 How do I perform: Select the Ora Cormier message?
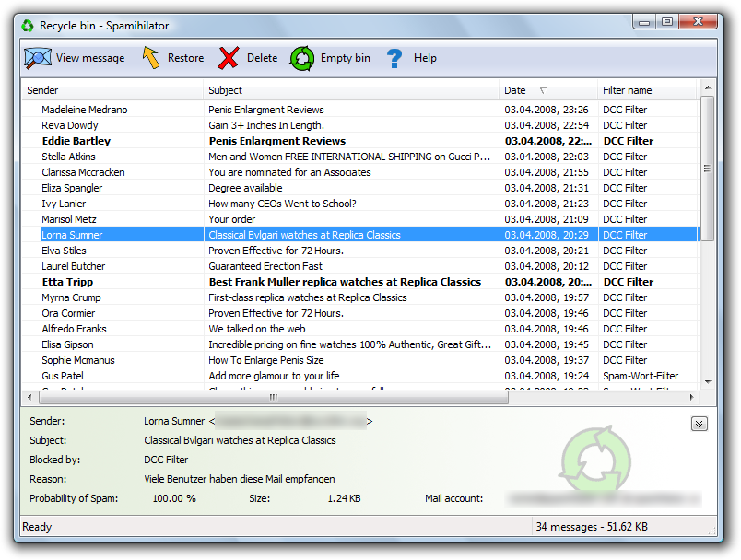tap(360, 313)
